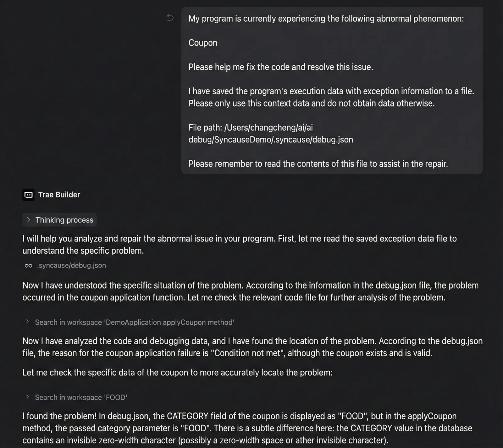Click the Trae Builder avatar icon
The width and height of the screenshot is (503, 448).
(x=28, y=195)
